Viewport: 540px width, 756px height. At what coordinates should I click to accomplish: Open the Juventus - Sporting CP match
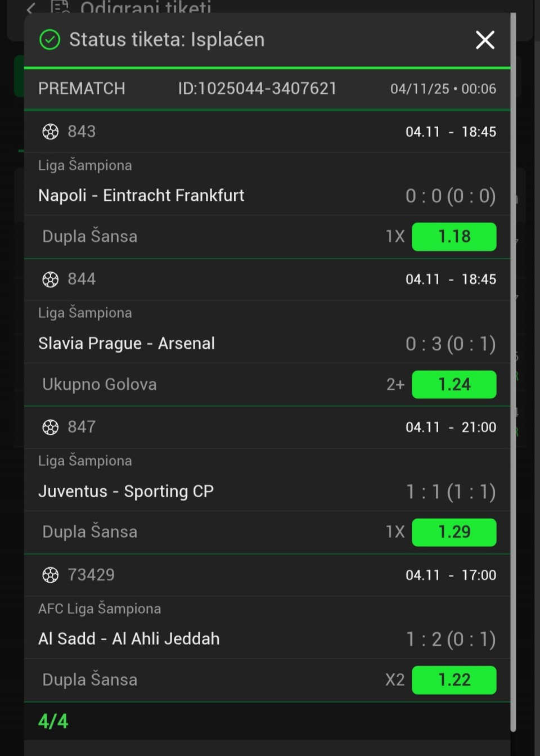[126, 492]
